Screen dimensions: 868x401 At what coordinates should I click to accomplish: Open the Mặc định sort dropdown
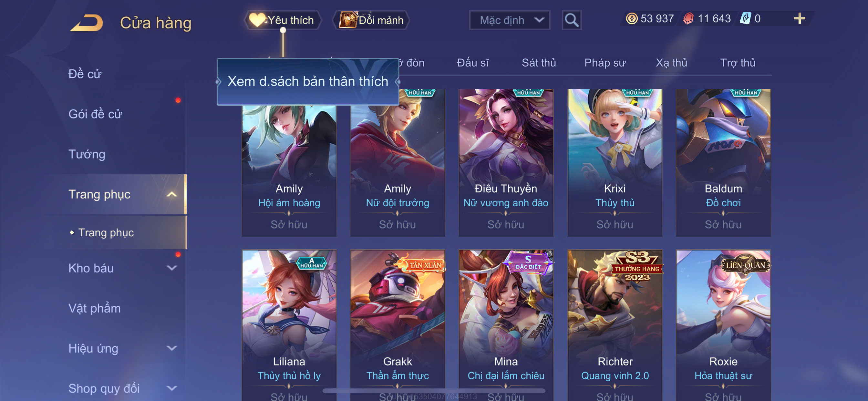(510, 20)
